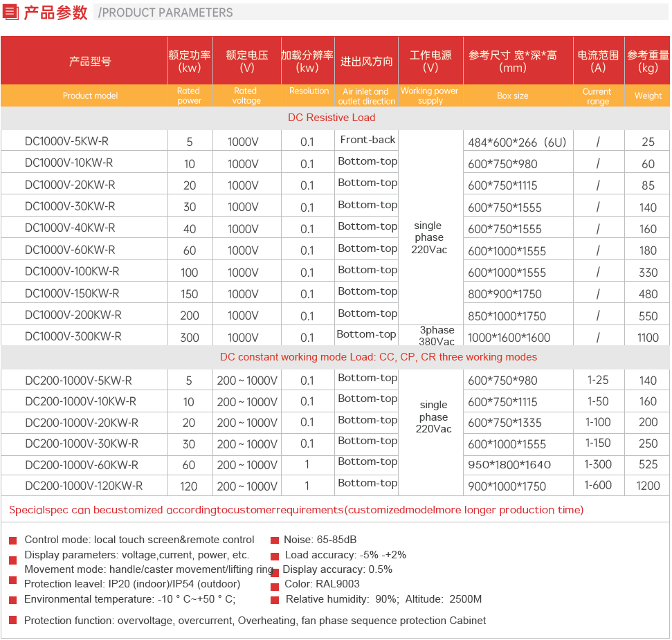Click the '电流范围 (A)' column header
The image size is (672, 640).
click(598, 62)
